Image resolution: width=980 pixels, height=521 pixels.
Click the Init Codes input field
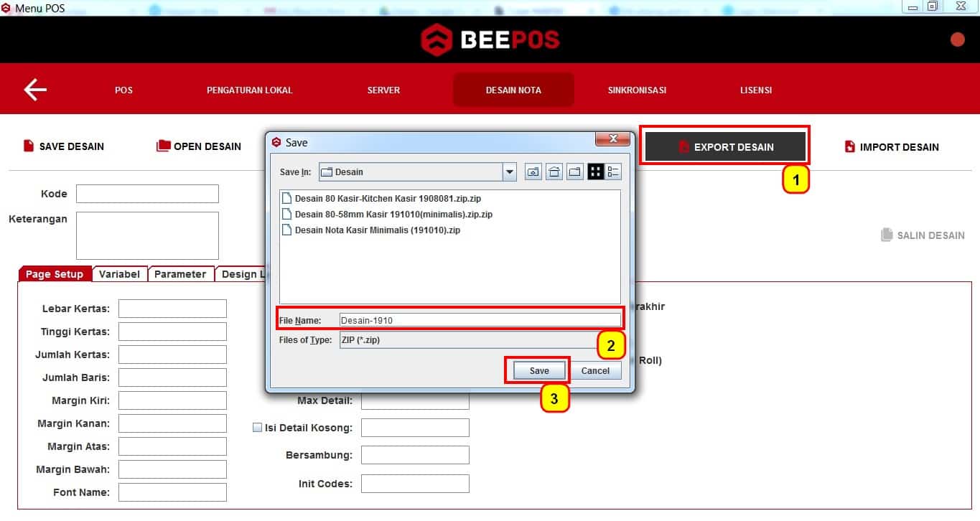pyautogui.click(x=415, y=484)
